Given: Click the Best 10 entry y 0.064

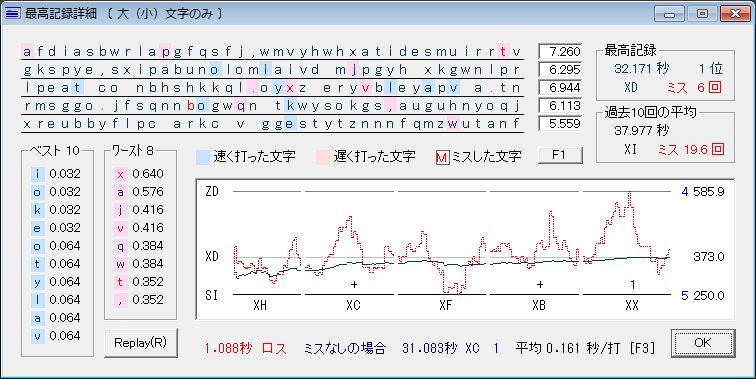Looking at the screenshot, I should coord(56,282).
